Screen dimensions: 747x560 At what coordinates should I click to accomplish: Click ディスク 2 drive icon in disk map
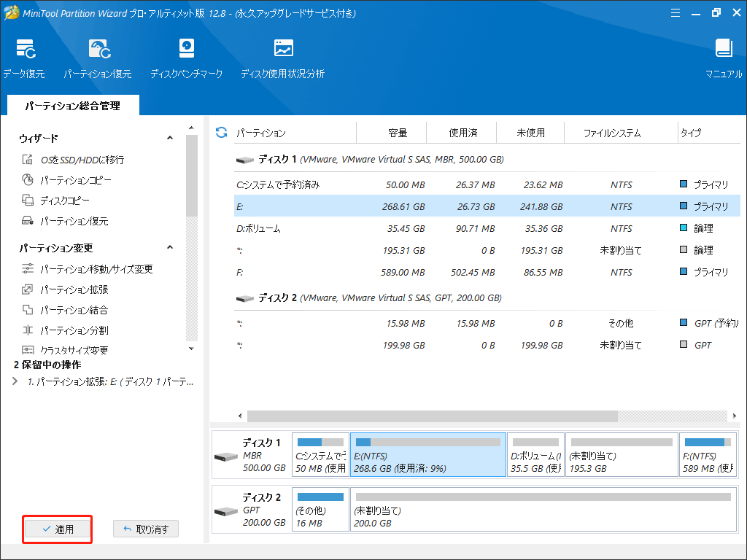tap(226, 512)
